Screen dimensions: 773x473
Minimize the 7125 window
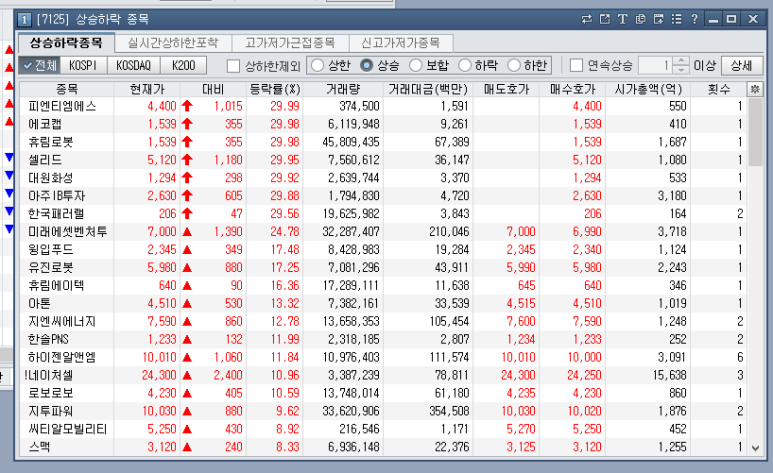713,19
